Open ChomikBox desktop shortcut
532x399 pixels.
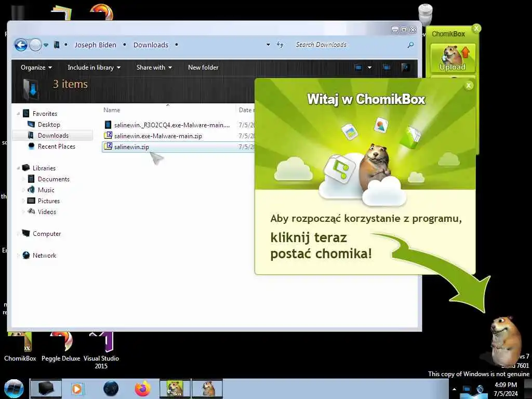coord(20,347)
